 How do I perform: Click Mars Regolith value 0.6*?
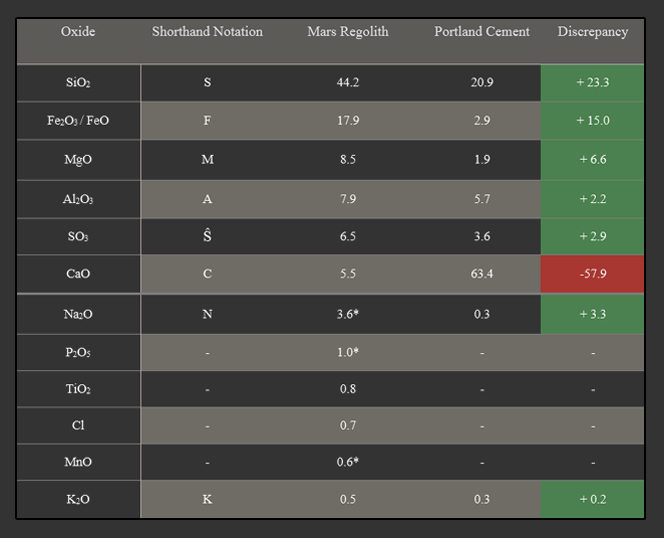click(348, 462)
